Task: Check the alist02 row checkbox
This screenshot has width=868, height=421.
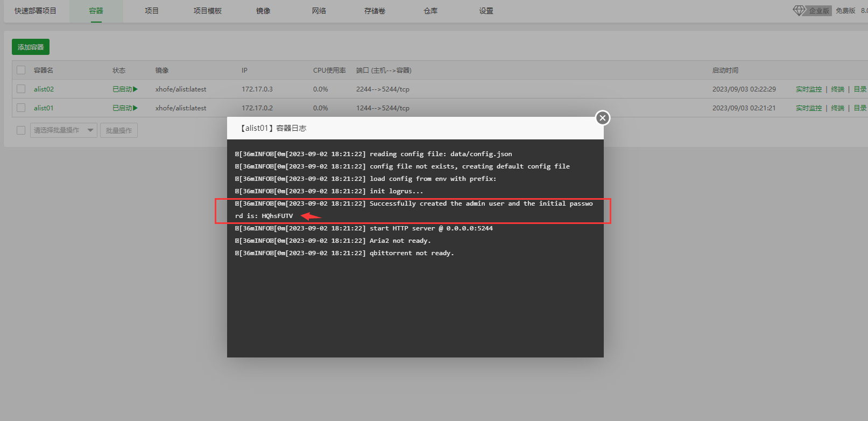Action: [x=21, y=89]
